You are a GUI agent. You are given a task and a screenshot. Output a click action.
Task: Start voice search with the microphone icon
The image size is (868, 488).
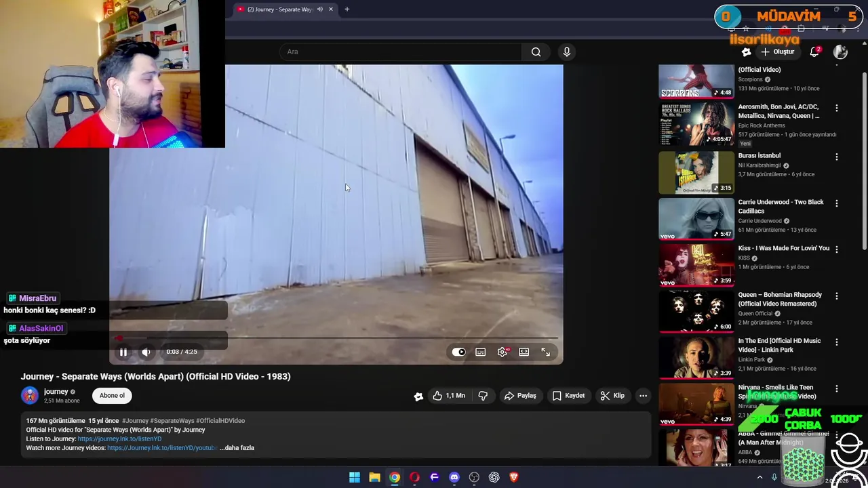pos(567,52)
